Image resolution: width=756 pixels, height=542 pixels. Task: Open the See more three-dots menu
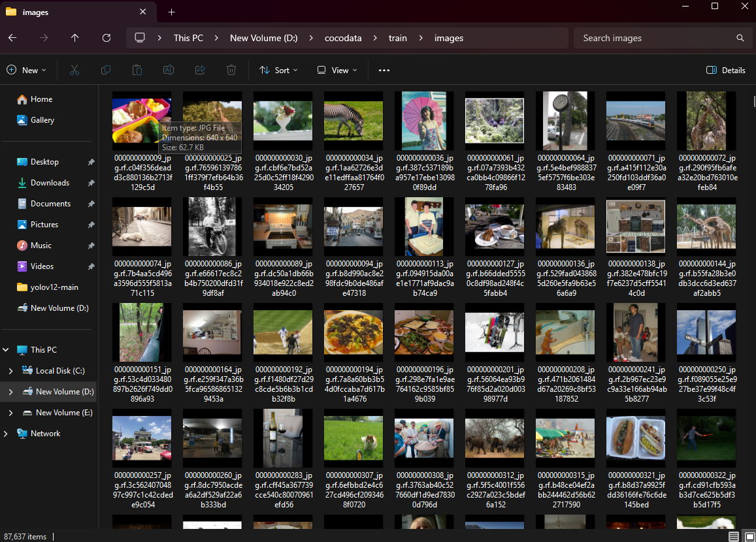point(384,70)
